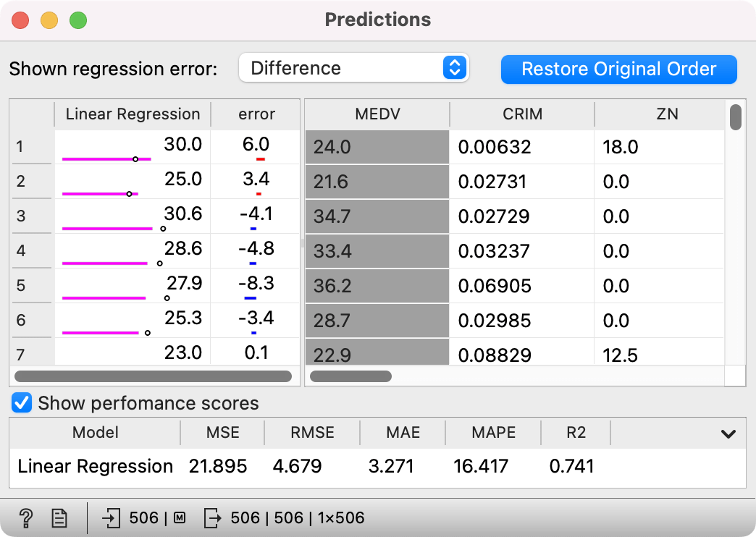Sort by the error column header
This screenshot has width=756, height=537.
(256, 114)
